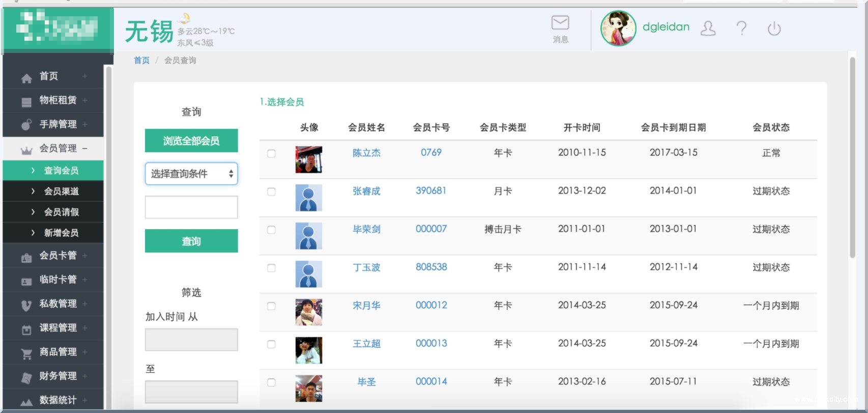Open the messages envelope icon
The image size is (868, 413).
pyautogui.click(x=560, y=23)
